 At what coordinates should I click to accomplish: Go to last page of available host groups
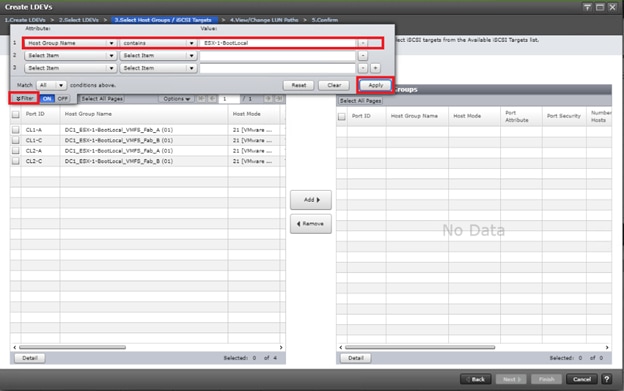pyautogui.click(x=279, y=99)
